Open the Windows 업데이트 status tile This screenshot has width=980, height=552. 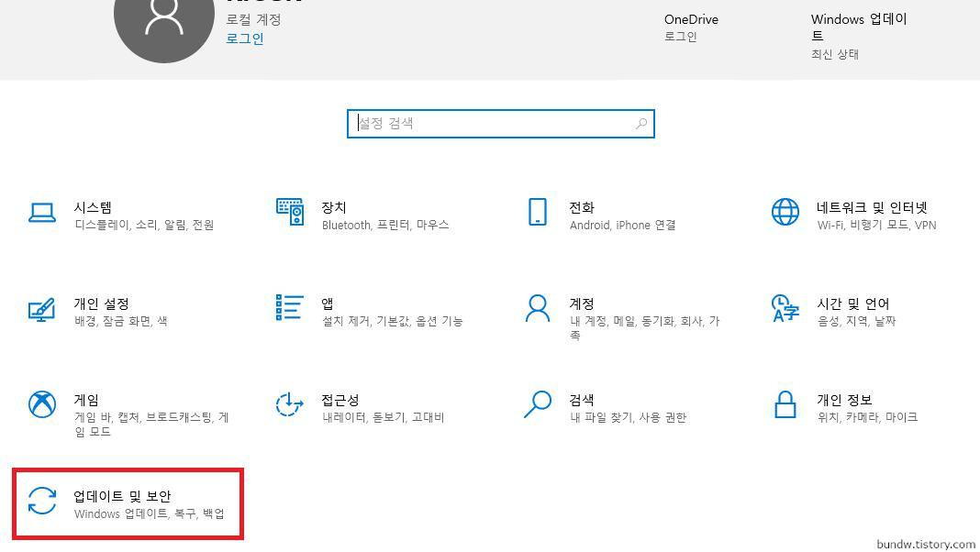click(x=860, y=36)
